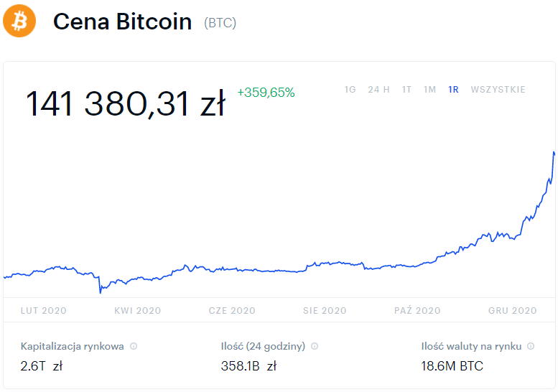Image resolution: width=558 pixels, height=392 pixels.
Task: Click the orange Bitcoin logo icon
Action: point(19,22)
